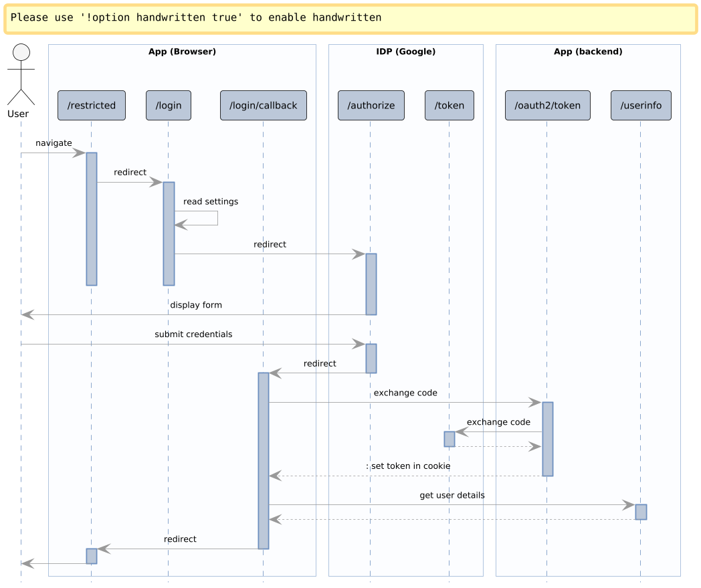Click the 'display form' message label
Viewport: 701px width, 588px height.
(196, 305)
